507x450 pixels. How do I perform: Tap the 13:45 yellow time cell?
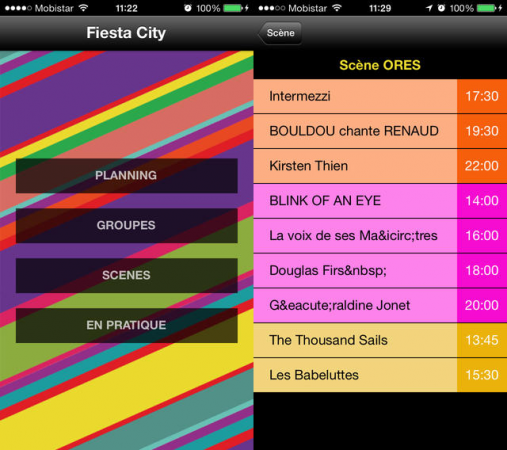tap(482, 340)
